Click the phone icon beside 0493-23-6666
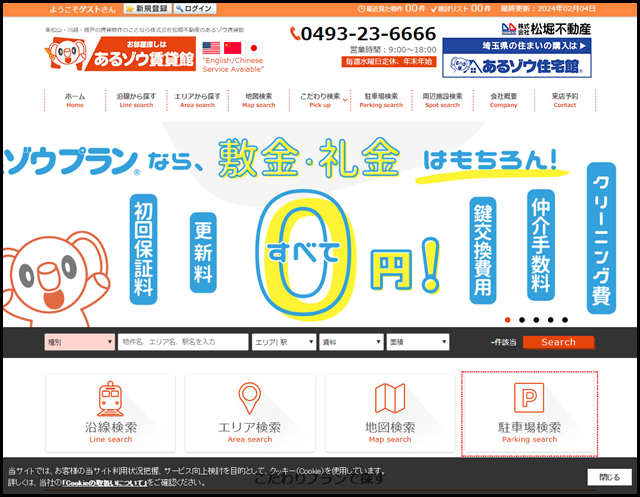 point(295,34)
